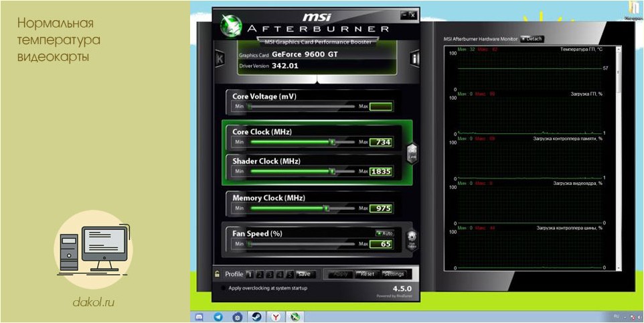The height and width of the screenshot is (323, 644).
Task: Click the Core Clock value 734
Action: (381, 143)
